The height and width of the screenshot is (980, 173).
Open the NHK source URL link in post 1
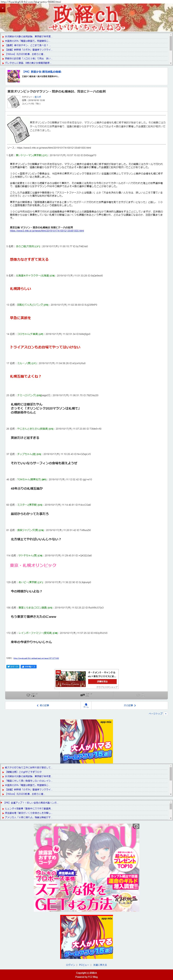[47, 230]
